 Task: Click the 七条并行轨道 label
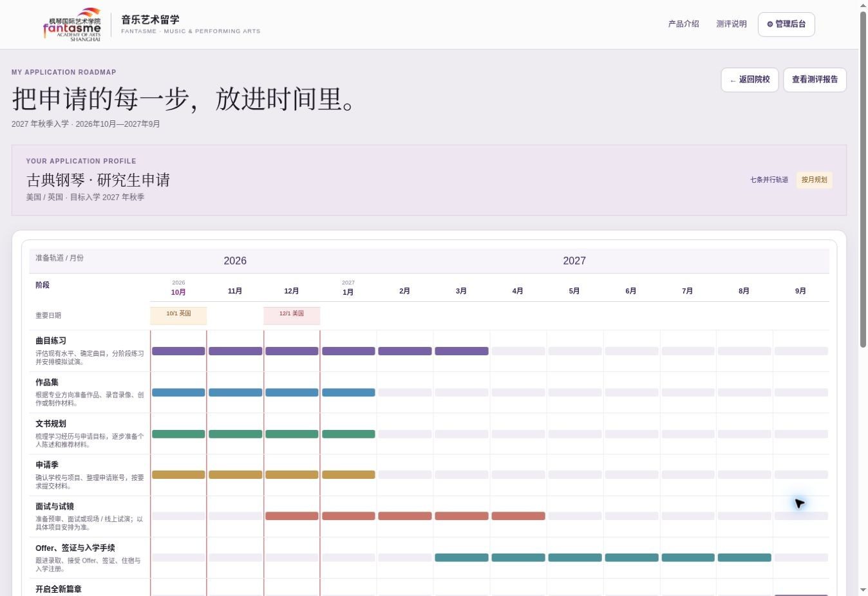point(769,180)
